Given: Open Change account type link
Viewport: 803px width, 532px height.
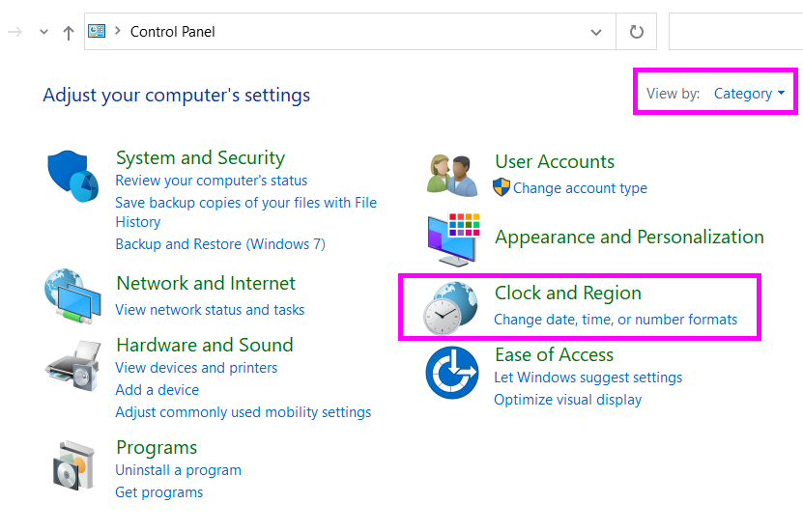Looking at the screenshot, I should tap(580, 188).
